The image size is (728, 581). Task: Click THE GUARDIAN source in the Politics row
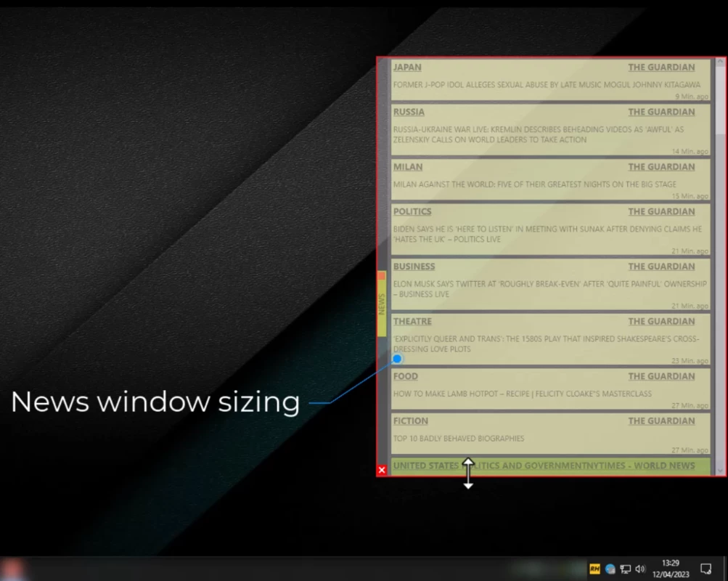(x=661, y=211)
